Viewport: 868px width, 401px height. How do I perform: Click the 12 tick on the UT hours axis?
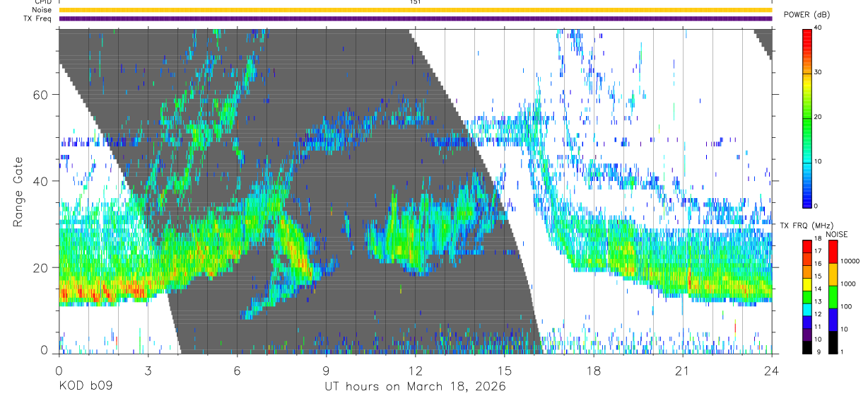416,369
